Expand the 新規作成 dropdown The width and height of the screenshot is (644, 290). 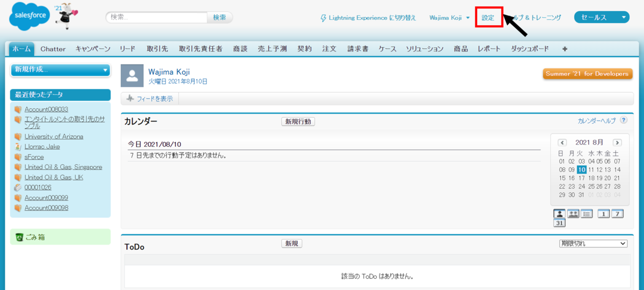point(60,70)
